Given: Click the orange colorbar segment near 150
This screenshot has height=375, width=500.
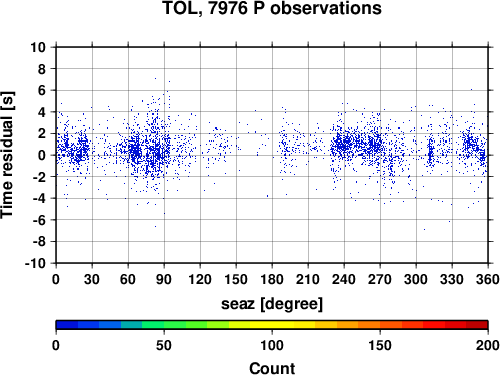Looking at the screenshot, I should (380, 325).
